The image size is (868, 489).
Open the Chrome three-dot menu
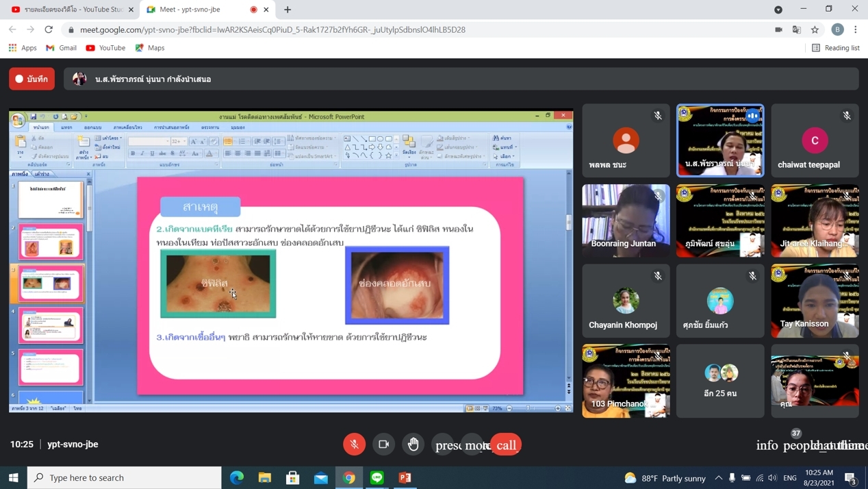coord(856,29)
